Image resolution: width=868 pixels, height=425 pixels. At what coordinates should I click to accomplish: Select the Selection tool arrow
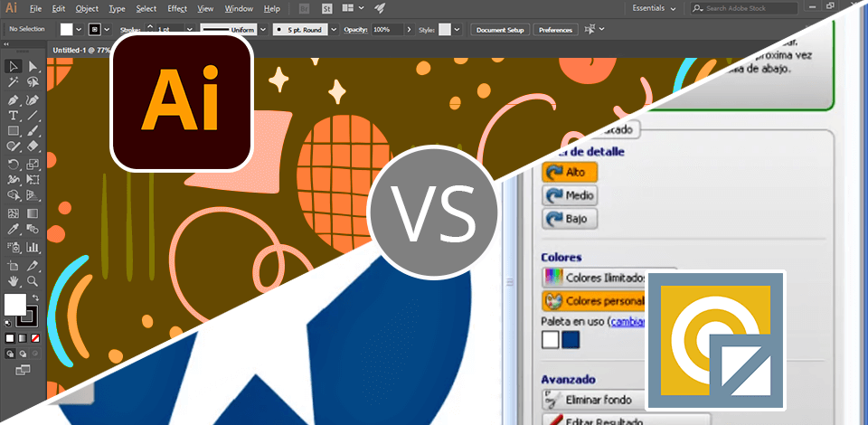pyautogui.click(x=14, y=66)
